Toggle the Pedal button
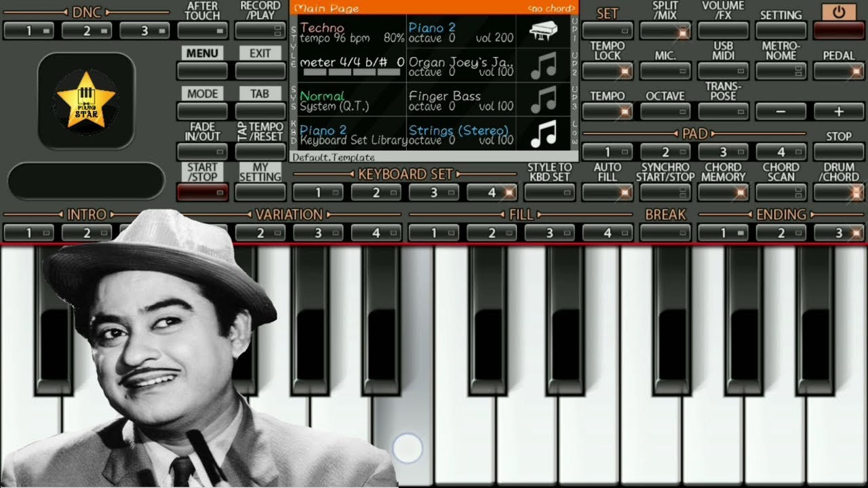 (839, 70)
